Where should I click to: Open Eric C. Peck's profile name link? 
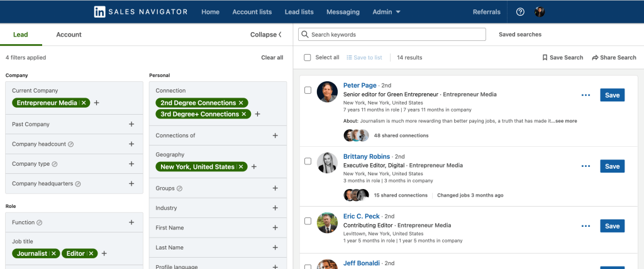click(x=362, y=216)
